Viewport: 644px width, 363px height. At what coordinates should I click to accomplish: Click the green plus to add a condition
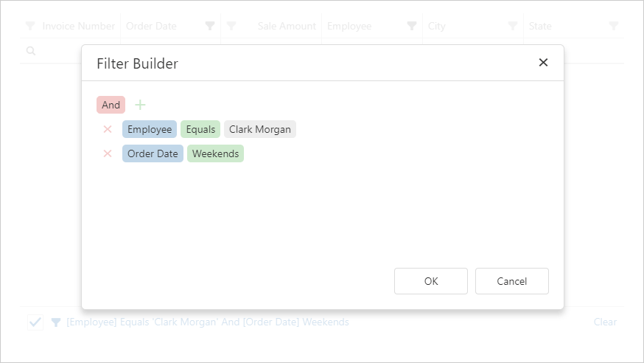point(140,105)
